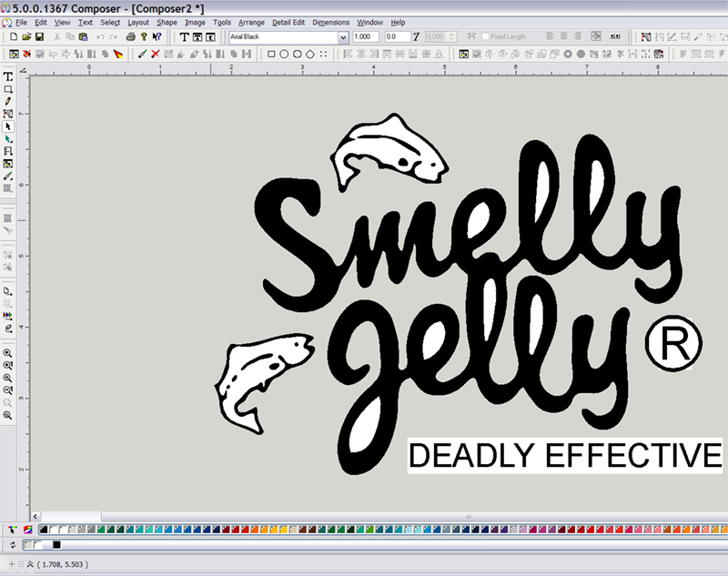Pick the black arrow Select pointer tool
Screen dimensions: 728x576
8,126
